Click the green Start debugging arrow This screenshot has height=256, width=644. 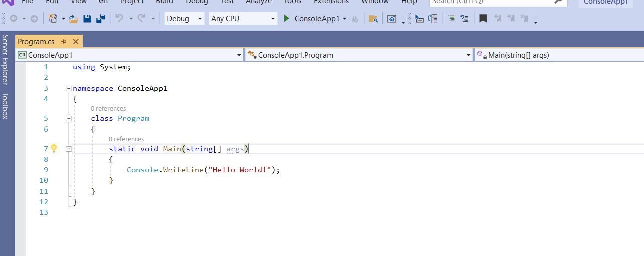pos(286,19)
